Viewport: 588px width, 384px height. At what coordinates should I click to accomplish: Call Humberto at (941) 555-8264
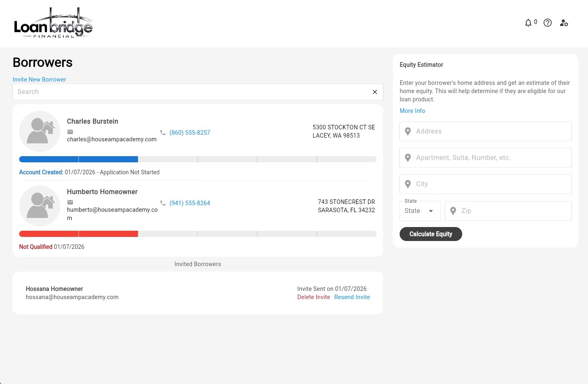pos(189,203)
